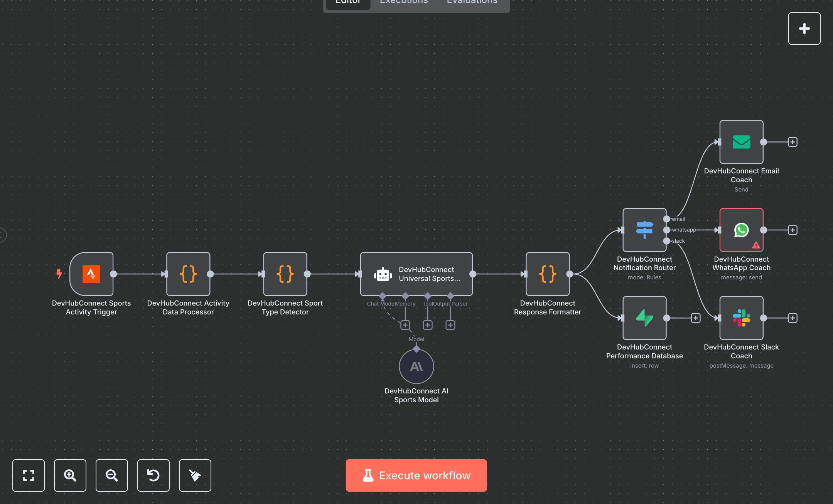
Task: Click the Email Coach node
Action: click(741, 142)
